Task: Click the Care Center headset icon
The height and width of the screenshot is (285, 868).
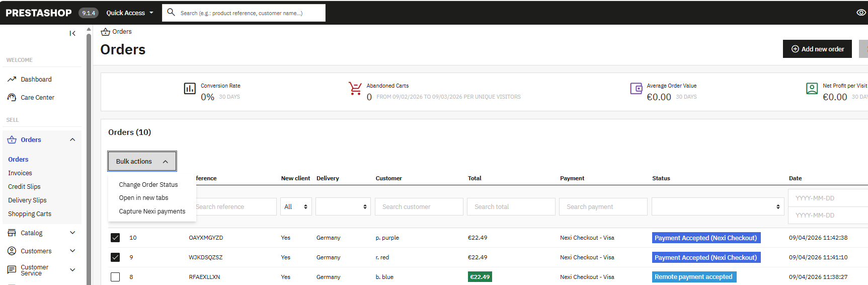Action: coord(12,97)
